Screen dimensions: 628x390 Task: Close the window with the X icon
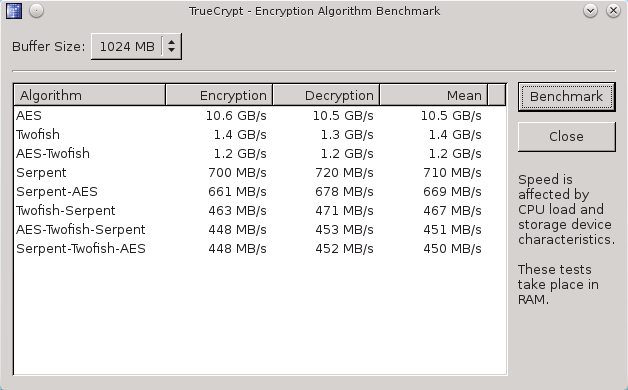pyautogui.click(x=613, y=11)
